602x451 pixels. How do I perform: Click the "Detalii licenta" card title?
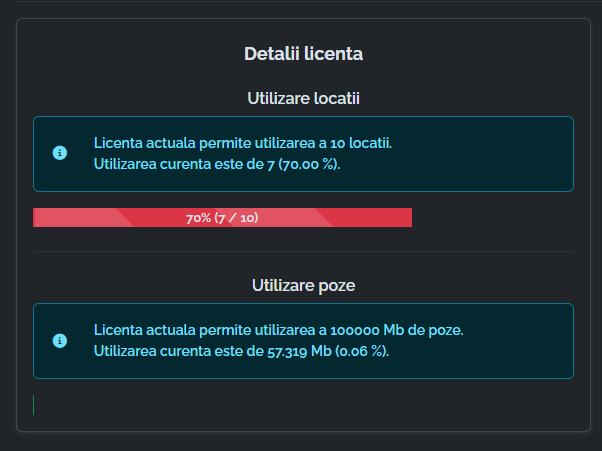(303, 54)
